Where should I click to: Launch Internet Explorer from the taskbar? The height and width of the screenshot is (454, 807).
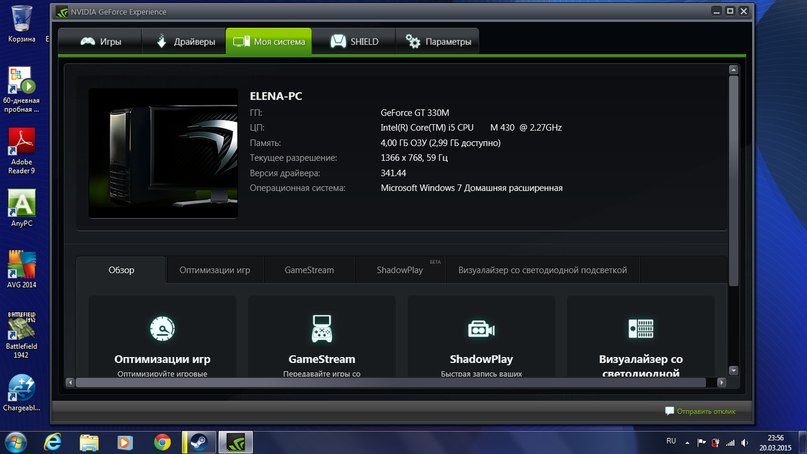pyautogui.click(x=52, y=442)
